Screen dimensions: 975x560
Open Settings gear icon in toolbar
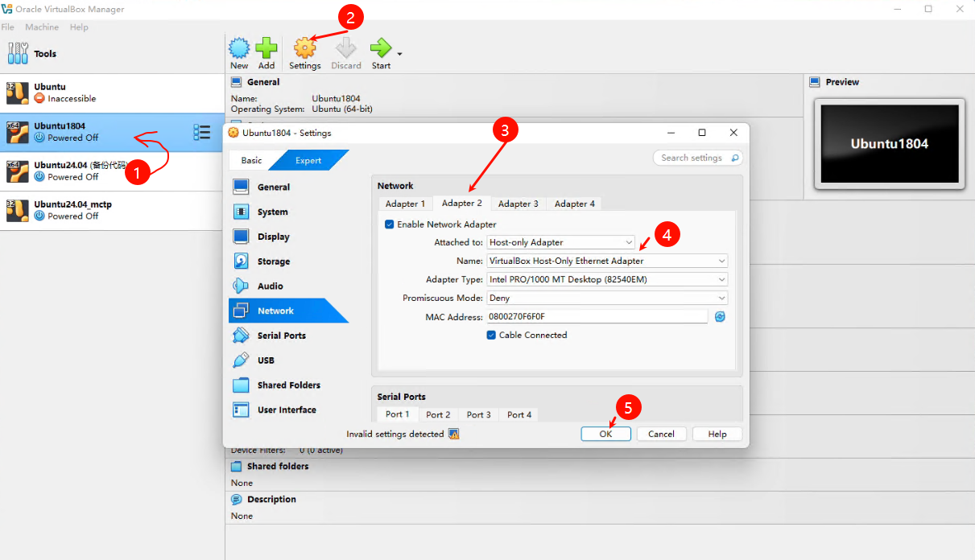(x=304, y=47)
